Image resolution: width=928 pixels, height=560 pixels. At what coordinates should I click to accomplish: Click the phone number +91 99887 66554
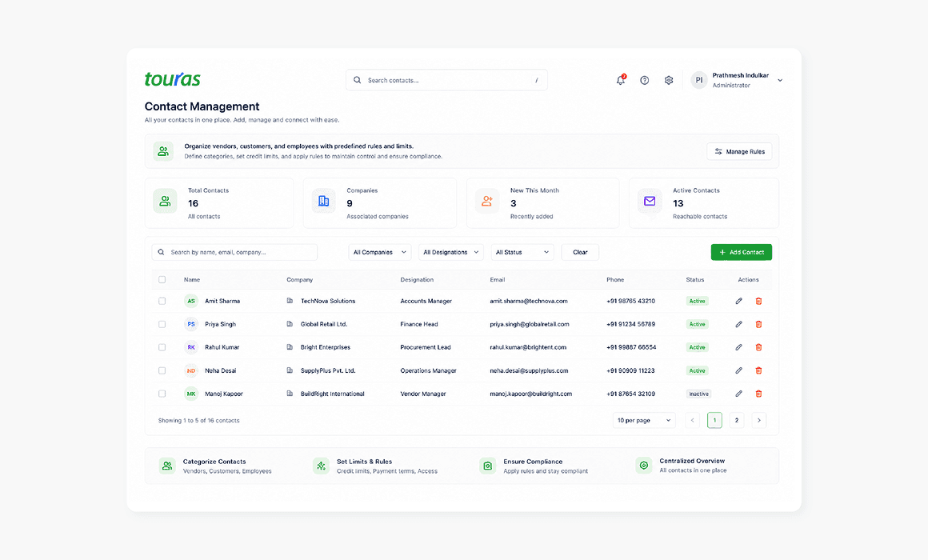pos(631,347)
